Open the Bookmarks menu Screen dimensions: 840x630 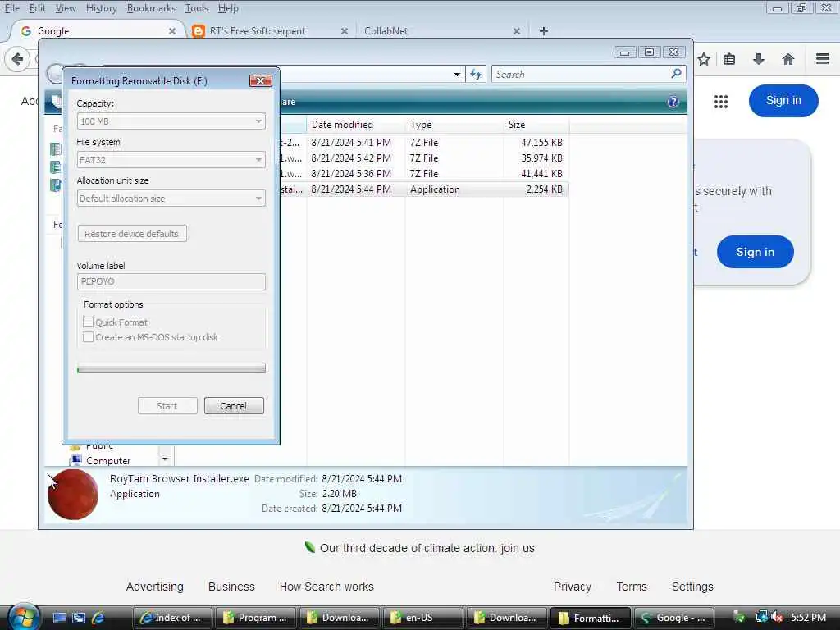coord(151,8)
